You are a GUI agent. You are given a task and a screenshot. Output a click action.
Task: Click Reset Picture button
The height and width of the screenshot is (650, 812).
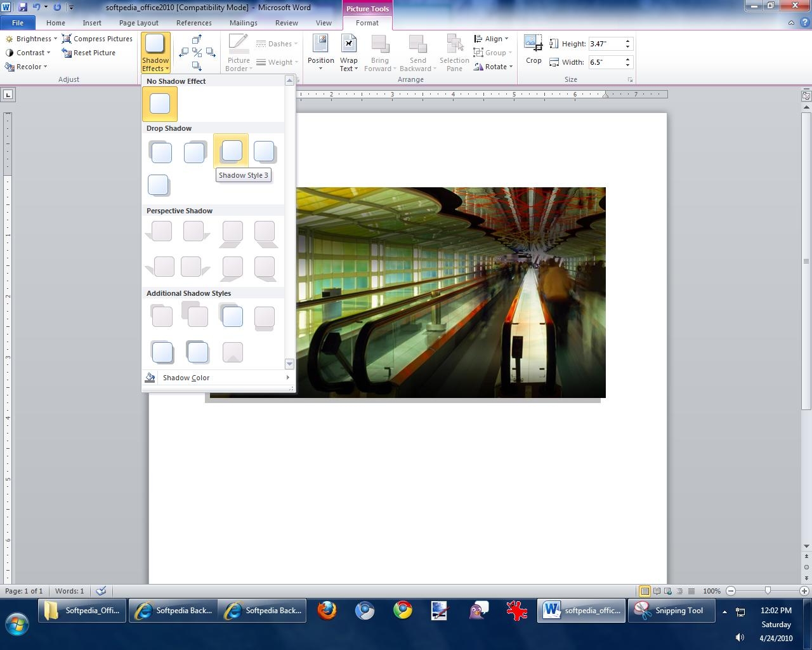88,53
